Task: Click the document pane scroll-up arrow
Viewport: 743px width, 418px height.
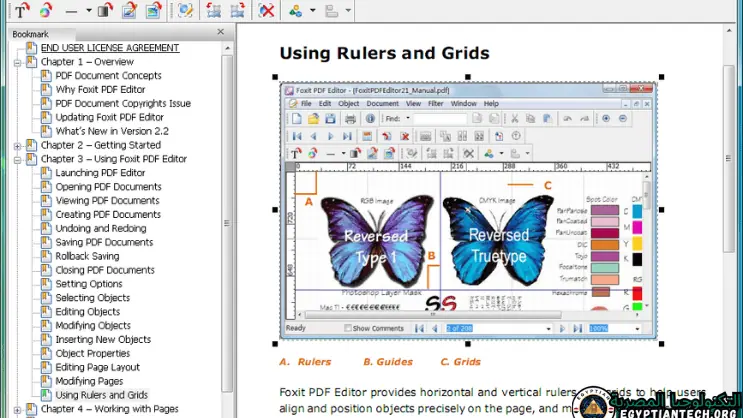Action: (x=729, y=31)
